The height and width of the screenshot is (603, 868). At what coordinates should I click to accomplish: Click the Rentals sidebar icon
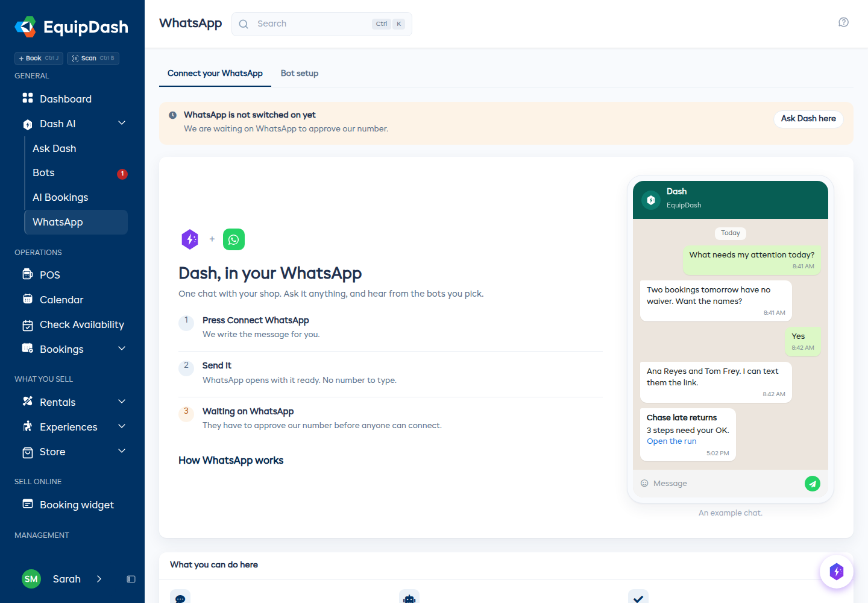[28, 402]
